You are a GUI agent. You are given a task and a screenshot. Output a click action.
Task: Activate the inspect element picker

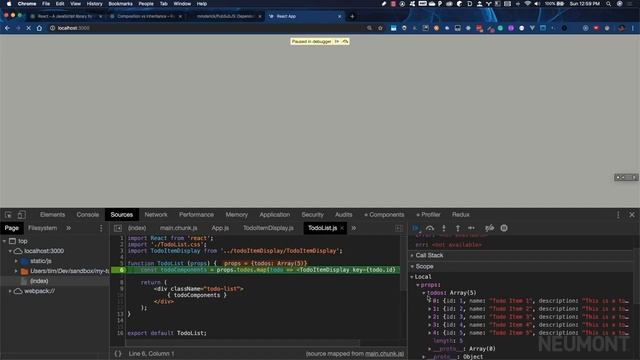click(x=8, y=215)
